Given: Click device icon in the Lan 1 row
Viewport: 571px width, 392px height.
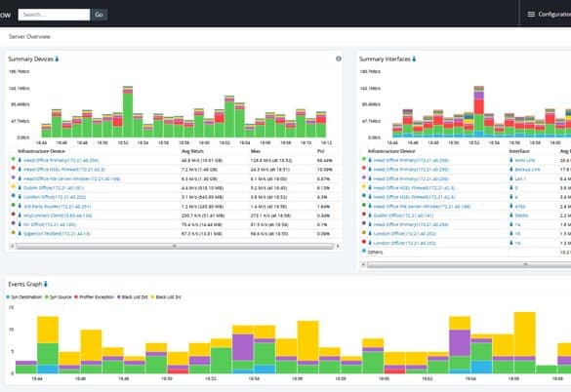Looking at the screenshot, I should click(x=370, y=178).
